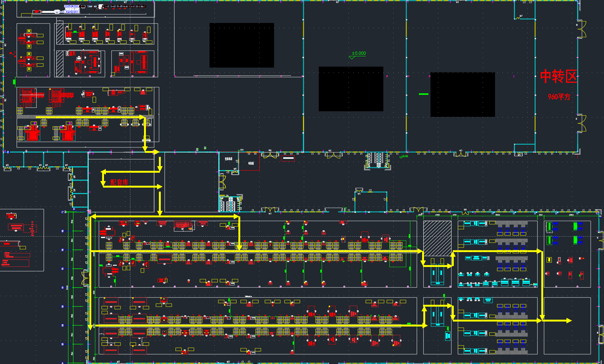604x364 pixels.
Task: Select the final yellow arrowhead at far right
Action: click(569, 321)
